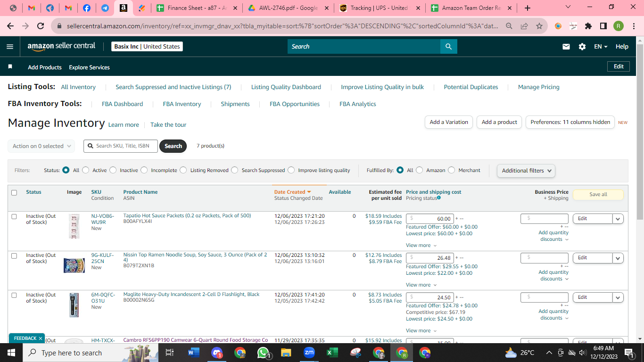Bookmark this page with the star icon
644x362 pixels.
(x=539, y=26)
